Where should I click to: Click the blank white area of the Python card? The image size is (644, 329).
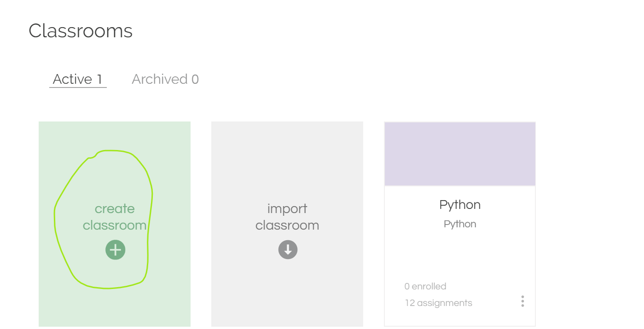[x=460, y=255]
